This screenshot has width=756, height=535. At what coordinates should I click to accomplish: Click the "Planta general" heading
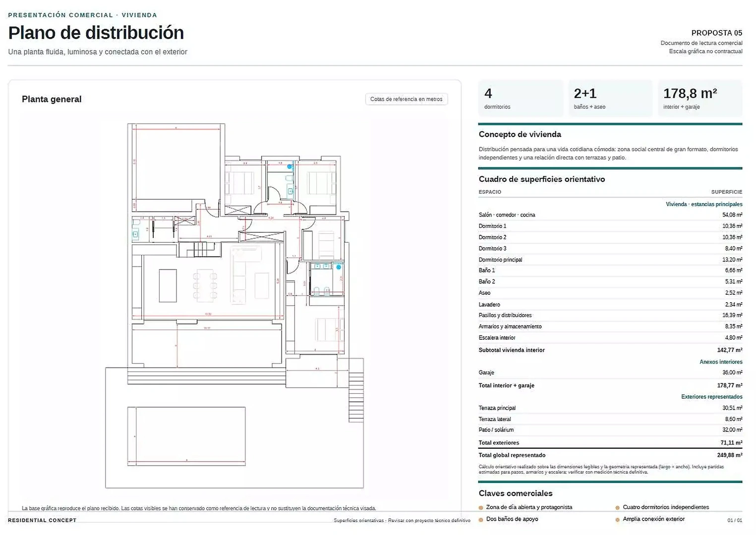(52, 99)
